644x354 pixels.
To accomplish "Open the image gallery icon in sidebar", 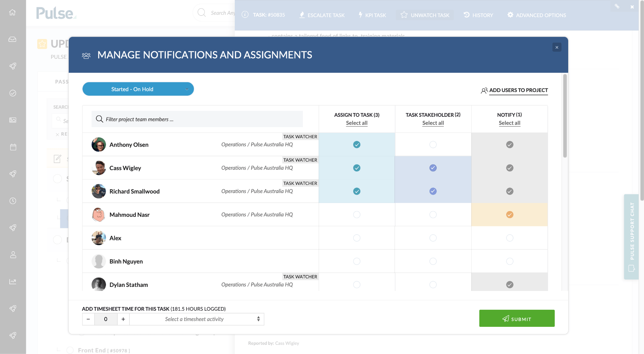I will [x=13, y=120].
